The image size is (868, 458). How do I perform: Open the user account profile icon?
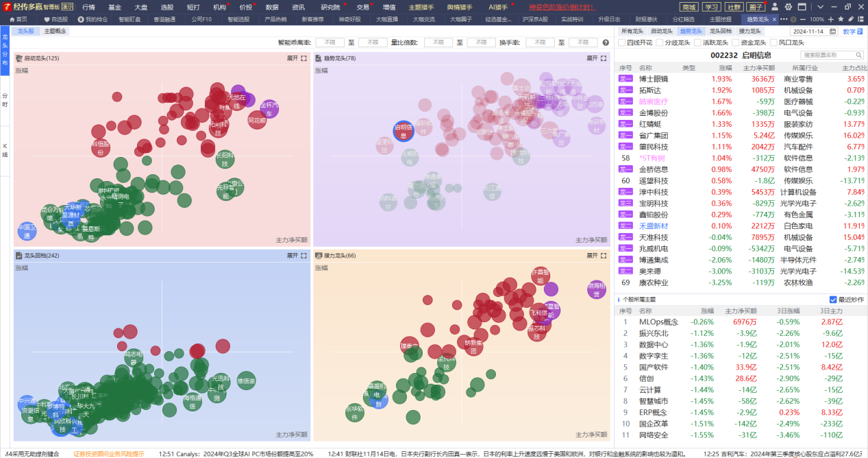(x=775, y=7)
